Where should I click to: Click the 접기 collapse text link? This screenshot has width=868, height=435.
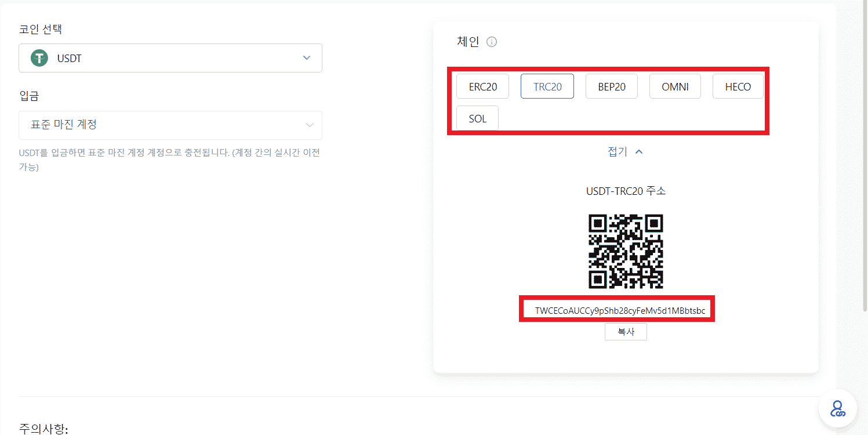(x=618, y=151)
